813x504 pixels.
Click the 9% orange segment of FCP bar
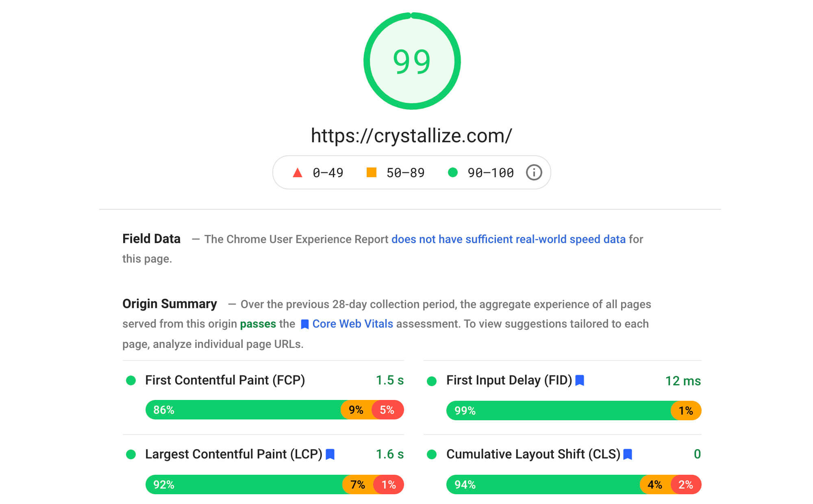356,410
